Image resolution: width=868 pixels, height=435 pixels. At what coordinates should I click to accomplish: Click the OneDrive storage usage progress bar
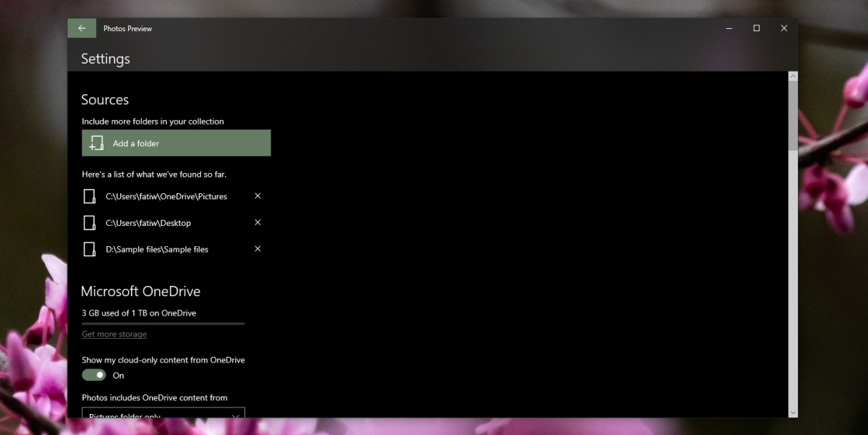(x=163, y=324)
